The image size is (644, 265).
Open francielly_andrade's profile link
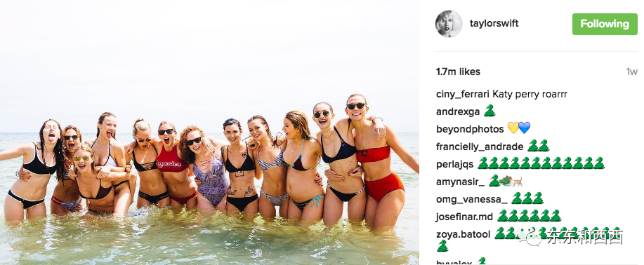pyautogui.click(x=480, y=147)
